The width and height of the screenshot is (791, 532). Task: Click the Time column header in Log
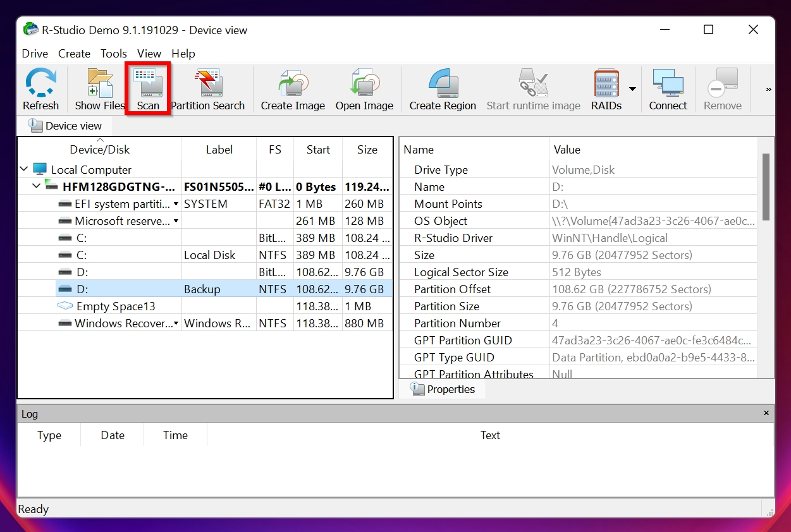click(175, 435)
